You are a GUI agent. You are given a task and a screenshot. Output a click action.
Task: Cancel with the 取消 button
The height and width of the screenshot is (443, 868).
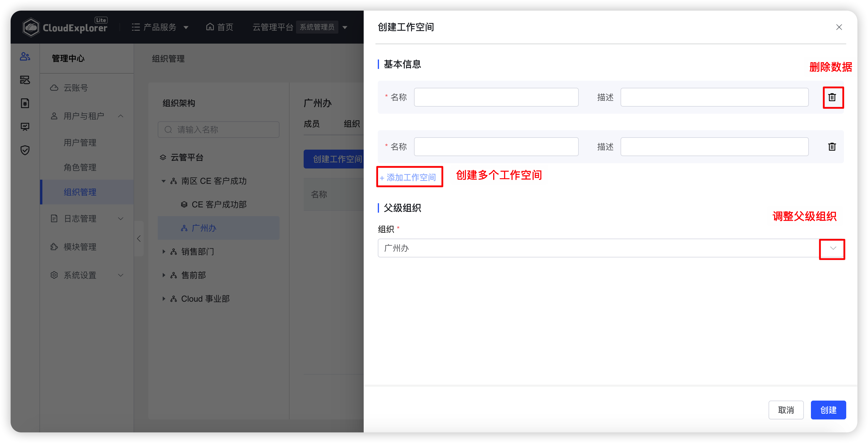click(786, 410)
